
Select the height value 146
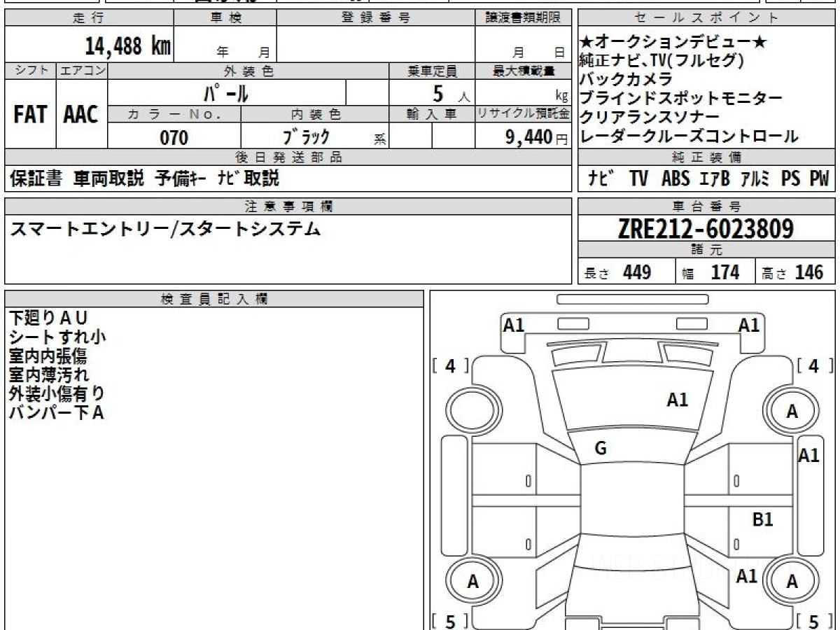point(810,272)
